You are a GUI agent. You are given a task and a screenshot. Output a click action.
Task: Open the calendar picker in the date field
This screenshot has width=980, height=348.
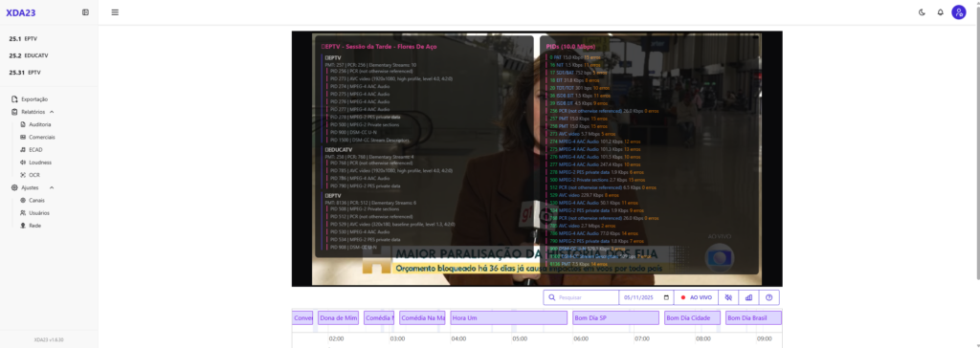pyautogui.click(x=666, y=297)
